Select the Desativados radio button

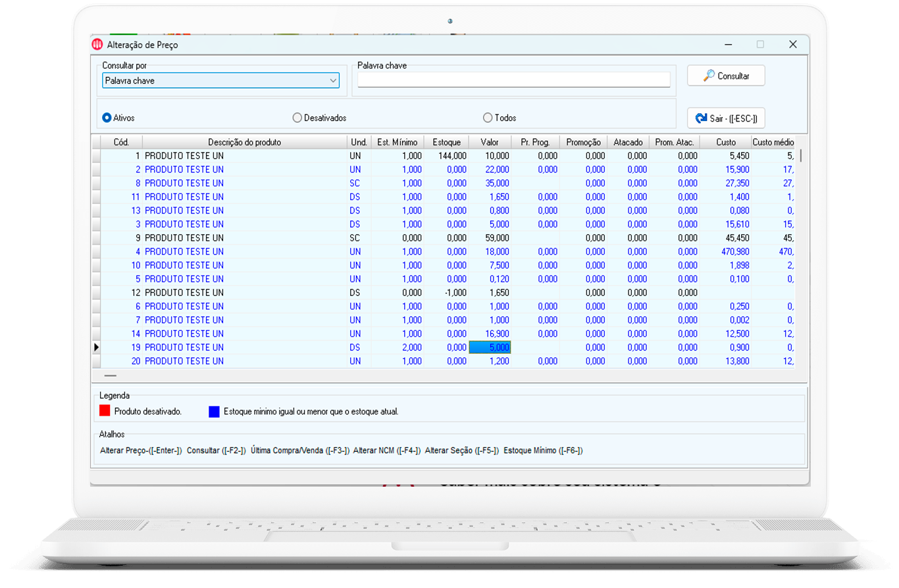tap(320, 118)
